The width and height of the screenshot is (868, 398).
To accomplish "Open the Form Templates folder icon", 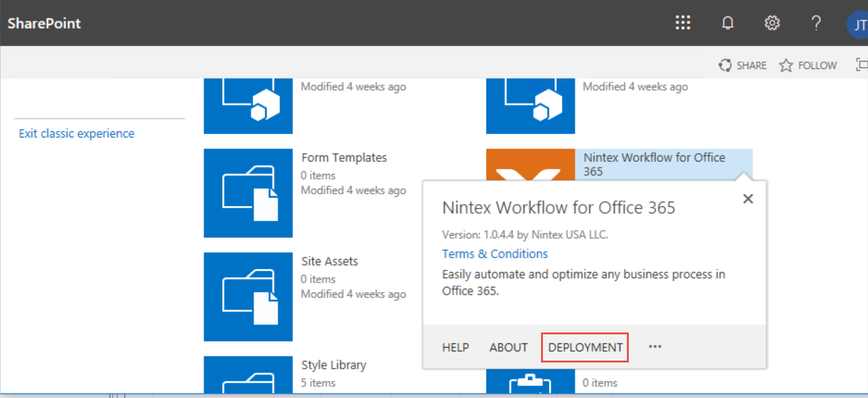I will [x=248, y=193].
